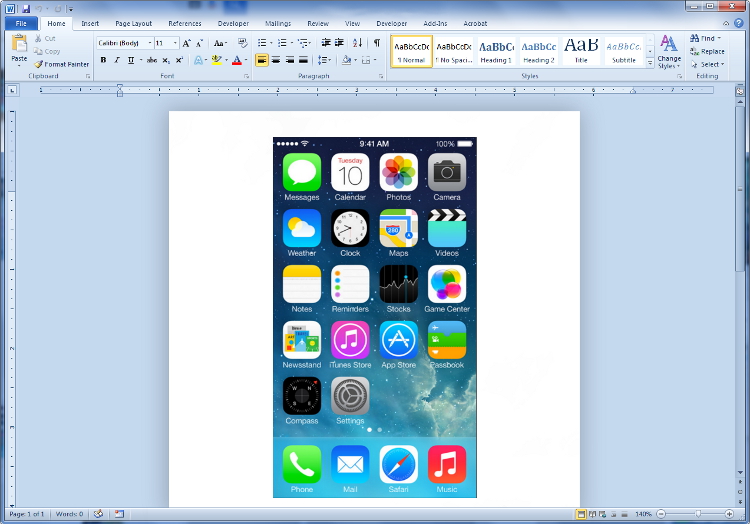Switch to the Page Layout tab

click(133, 23)
